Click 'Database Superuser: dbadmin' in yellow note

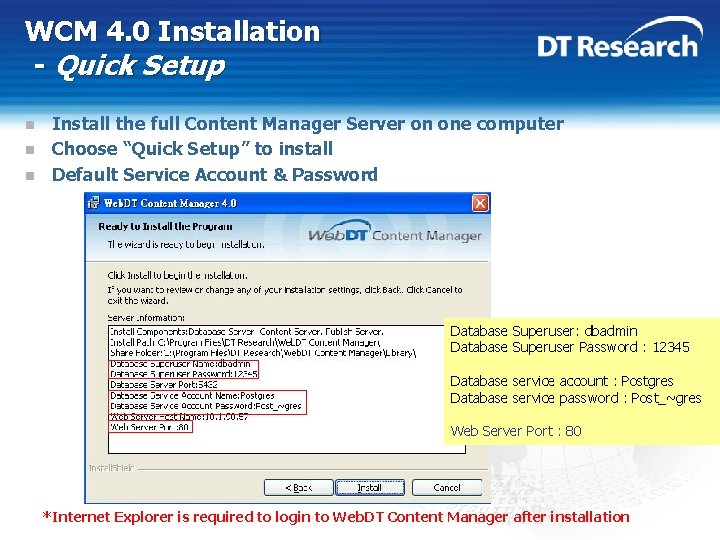(x=544, y=331)
